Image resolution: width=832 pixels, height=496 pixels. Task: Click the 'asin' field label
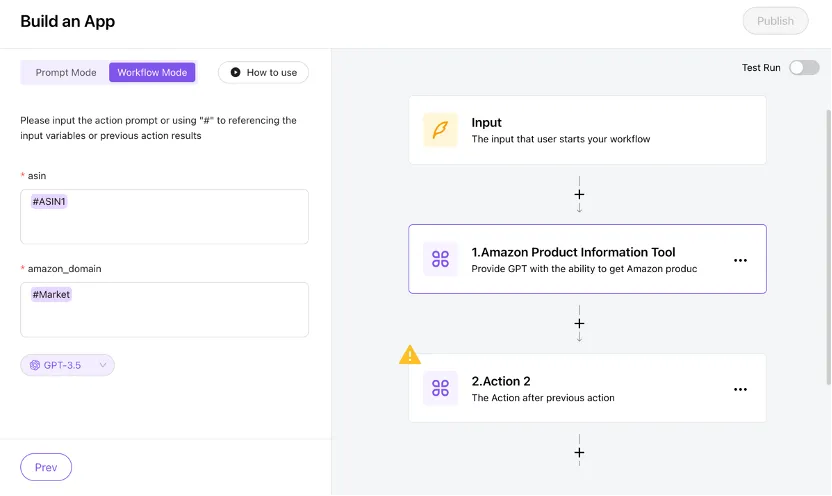pos(37,176)
